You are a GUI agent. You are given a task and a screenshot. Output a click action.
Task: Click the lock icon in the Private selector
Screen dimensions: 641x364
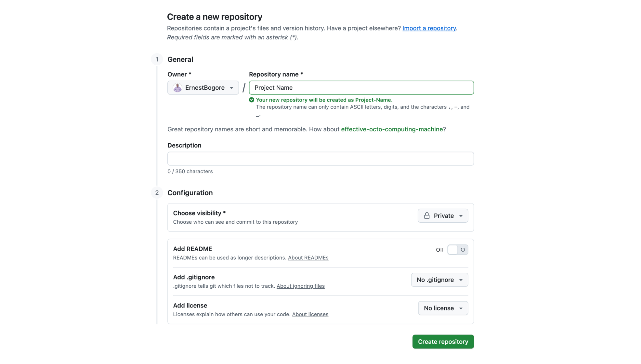pos(427,216)
